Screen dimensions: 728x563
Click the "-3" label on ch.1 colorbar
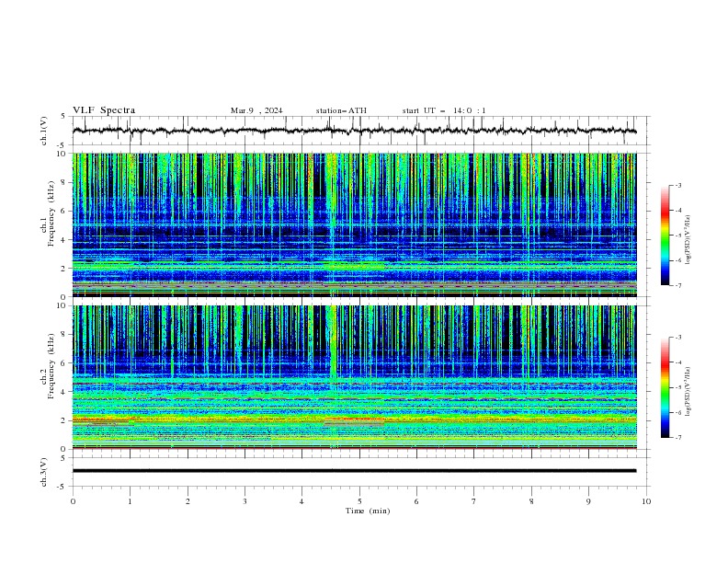[x=677, y=185]
